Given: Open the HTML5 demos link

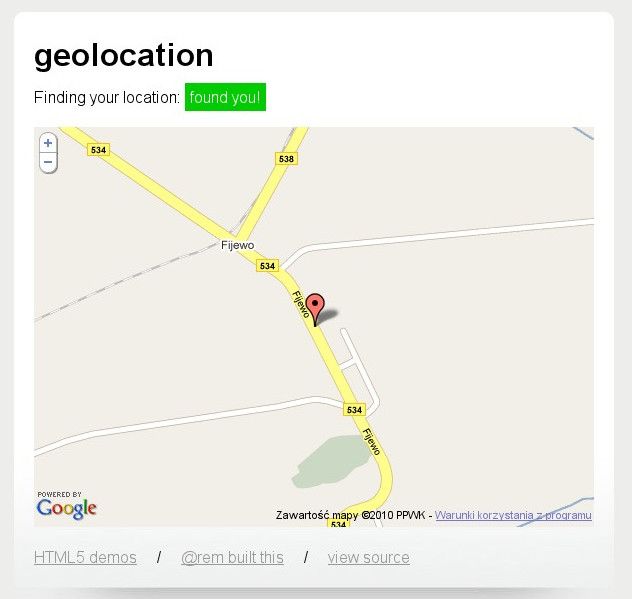Looking at the screenshot, I should [x=85, y=557].
